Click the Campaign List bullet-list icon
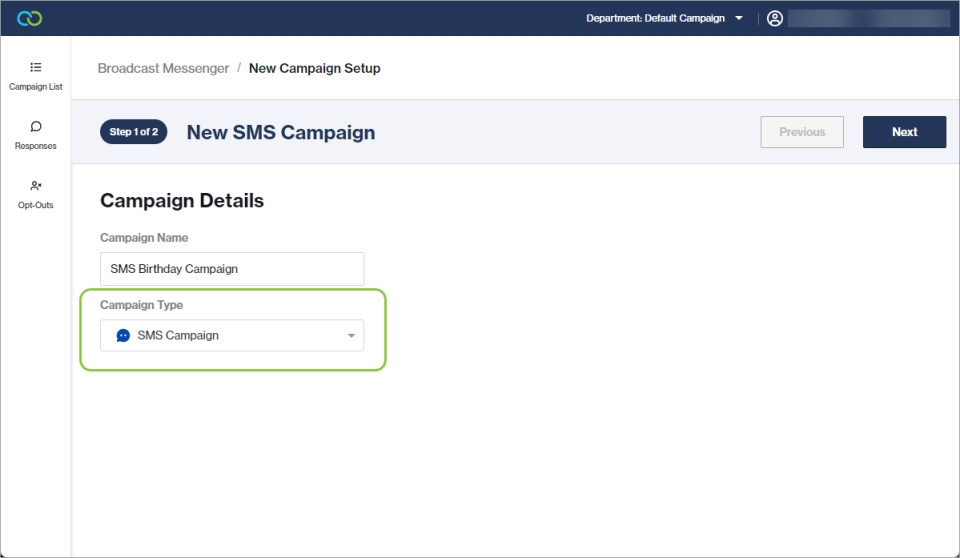The image size is (960, 558). 36,67
